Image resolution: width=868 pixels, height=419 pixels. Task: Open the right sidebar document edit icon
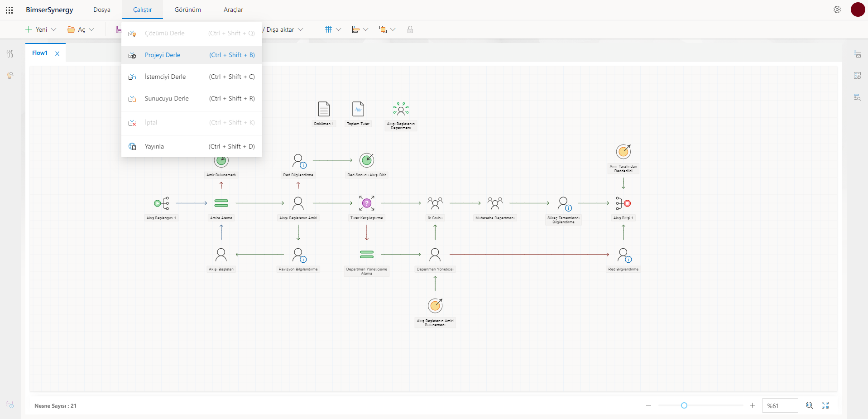(858, 76)
